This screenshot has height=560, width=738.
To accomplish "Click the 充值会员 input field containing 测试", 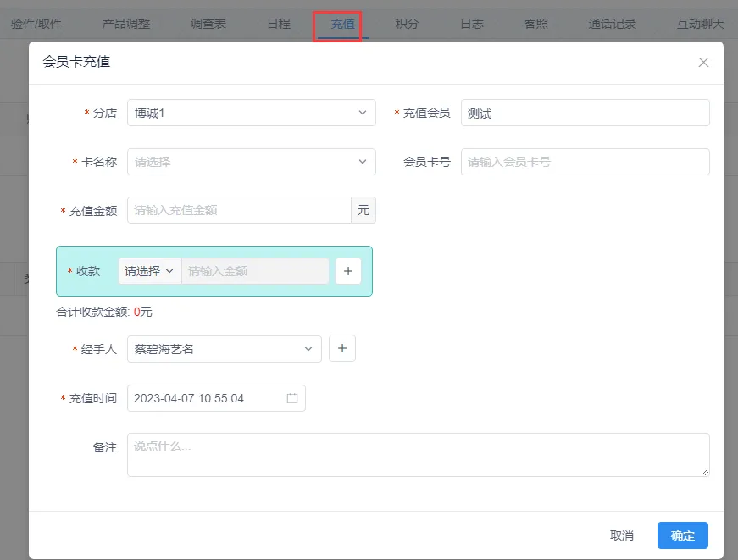I will 585,113.
